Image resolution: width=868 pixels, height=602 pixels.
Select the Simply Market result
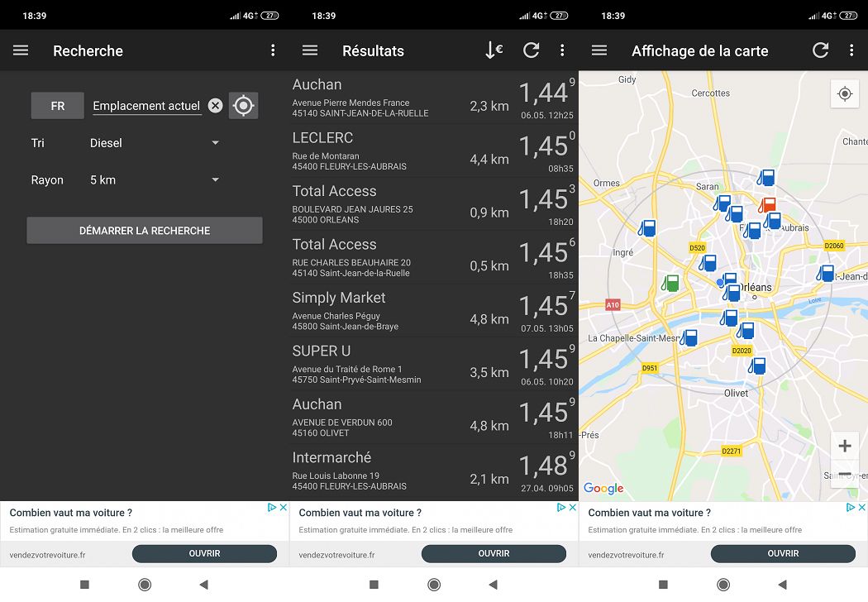434,311
